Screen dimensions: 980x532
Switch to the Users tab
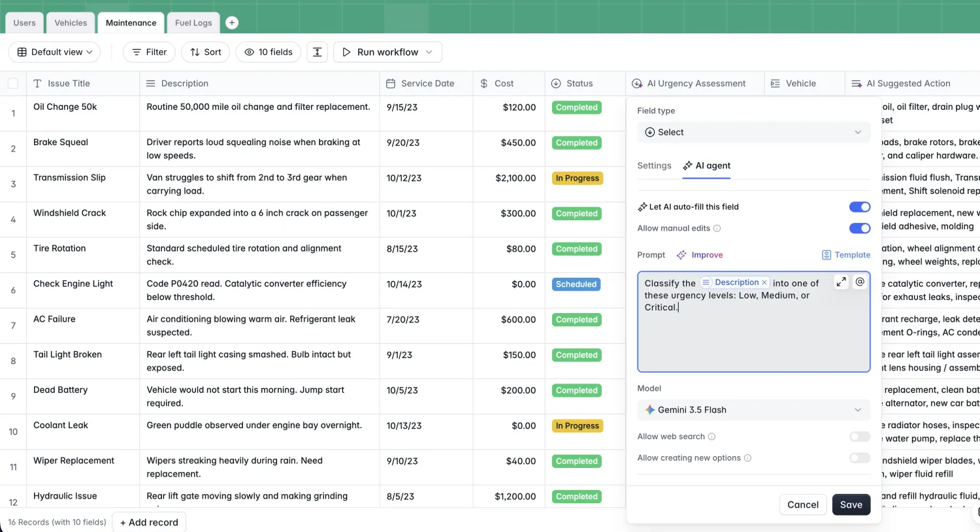(x=25, y=23)
